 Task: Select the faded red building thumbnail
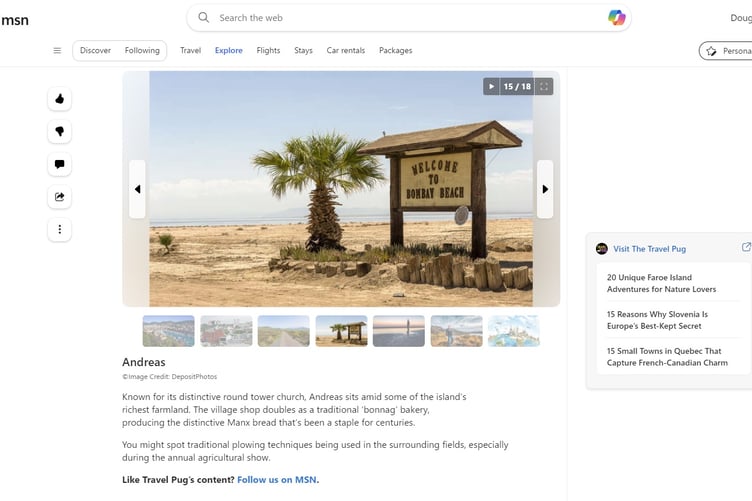click(x=226, y=331)
